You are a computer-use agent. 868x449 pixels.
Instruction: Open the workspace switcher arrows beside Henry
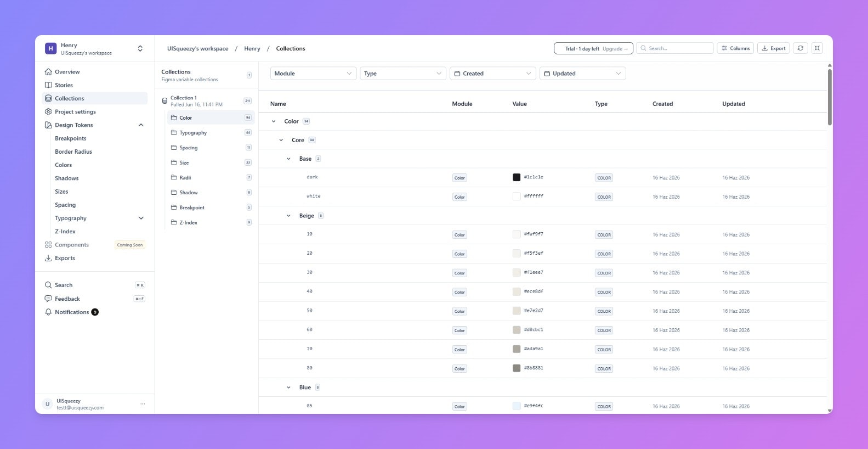point(140,48)
